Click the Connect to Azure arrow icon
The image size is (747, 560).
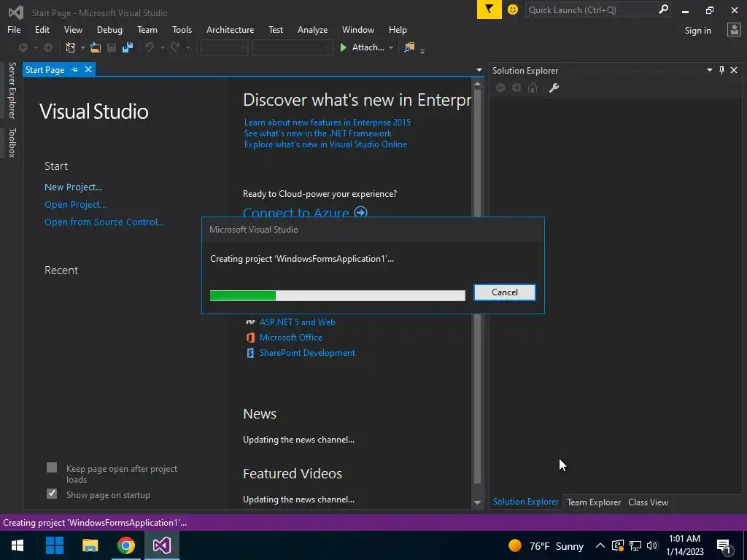[x=361, y=212]
